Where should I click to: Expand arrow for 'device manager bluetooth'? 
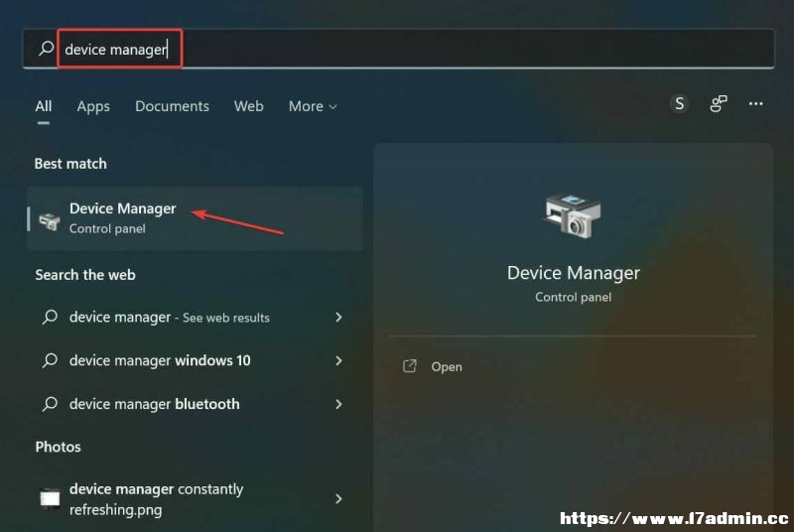coord(338,404)
